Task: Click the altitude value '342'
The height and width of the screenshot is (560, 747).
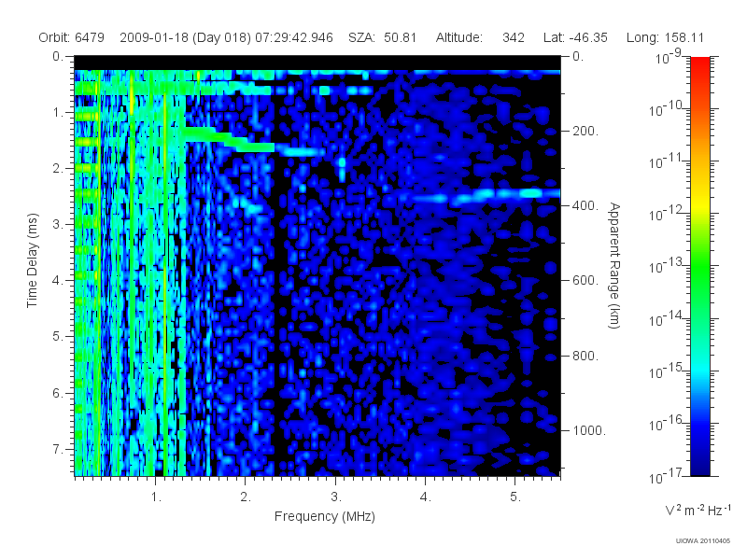Action: [x=514, y=37]
